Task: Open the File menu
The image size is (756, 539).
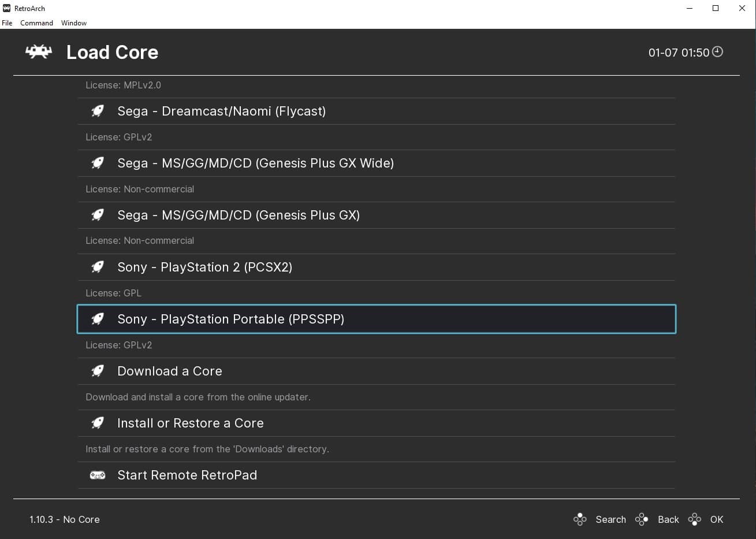Action: tap(7, 23)
